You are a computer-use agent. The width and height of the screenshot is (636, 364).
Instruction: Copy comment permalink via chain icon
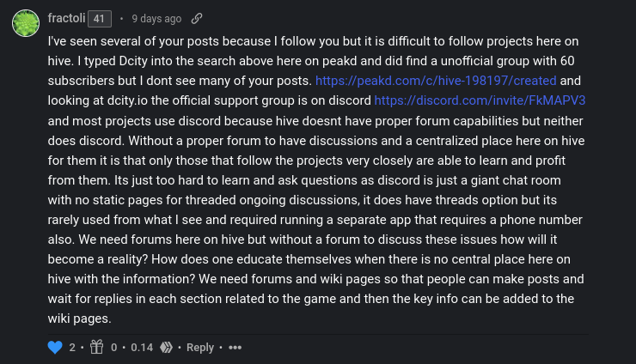coord(197,18)
